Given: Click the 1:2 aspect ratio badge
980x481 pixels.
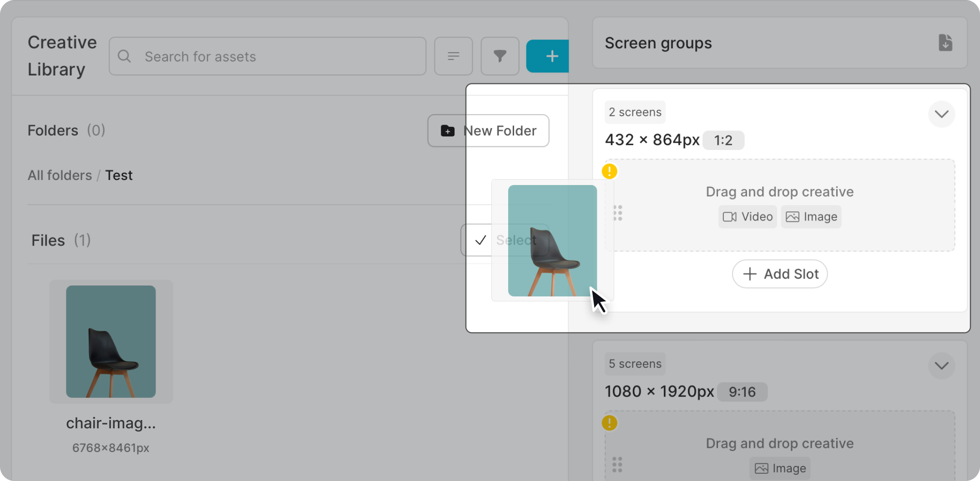Looking at the screenshot, I should [723, 140].
